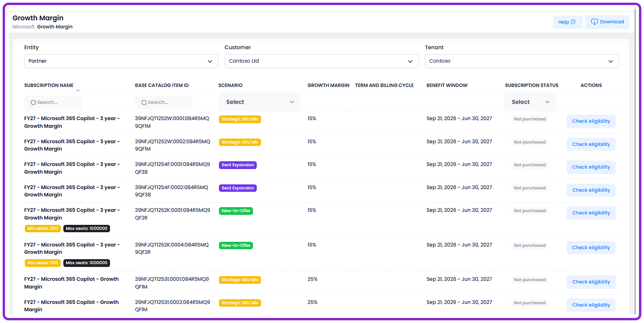Image resolution: width=644 pixels, height=323 pixels.
Task: Expand the Subscription Status Select filter
Action: [x=530, y=102]
